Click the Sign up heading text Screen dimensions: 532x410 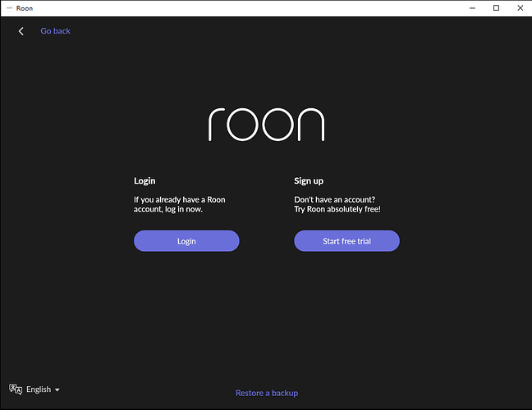(x=309, y=181)
